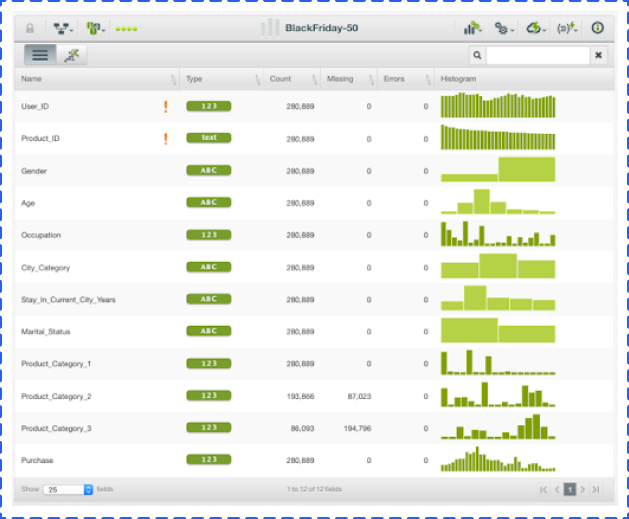Clear search with the X button
The height and width of the screenshot is (519, 629).
click(x=598, y=55)
